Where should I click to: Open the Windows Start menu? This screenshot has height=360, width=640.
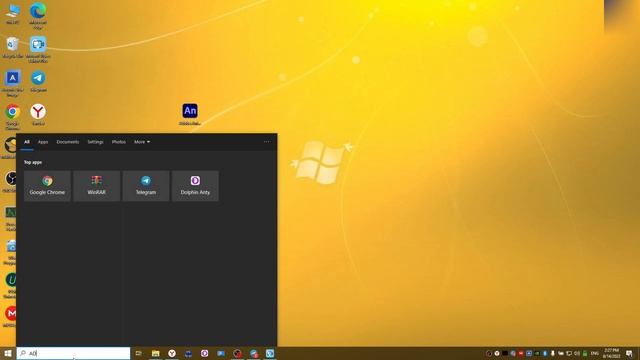8,353
